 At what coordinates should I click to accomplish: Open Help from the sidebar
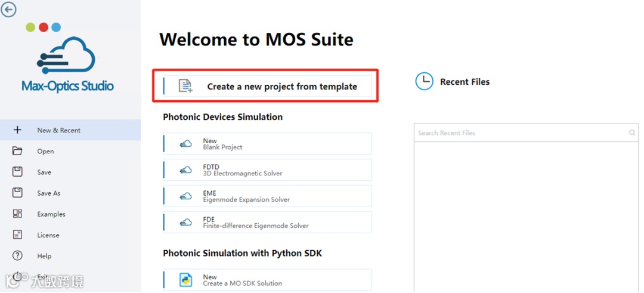(70, 255)
